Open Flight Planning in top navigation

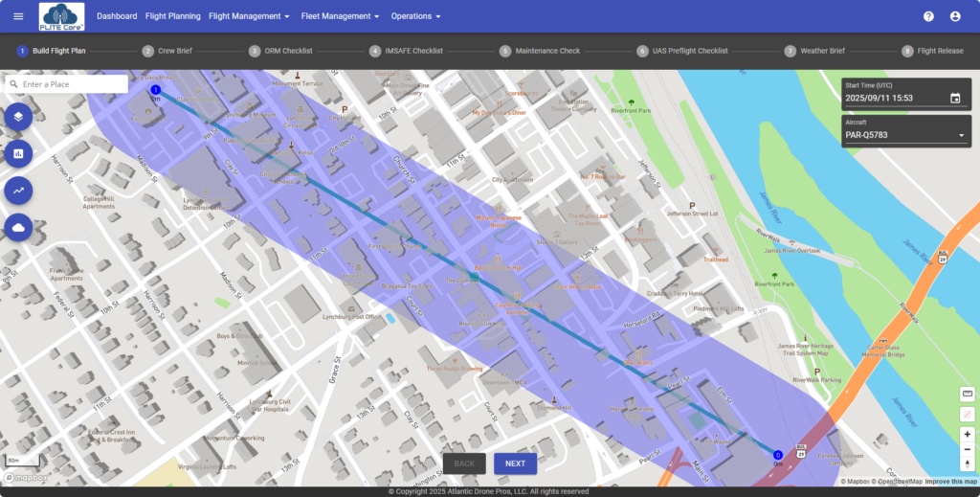coord(173,16)
